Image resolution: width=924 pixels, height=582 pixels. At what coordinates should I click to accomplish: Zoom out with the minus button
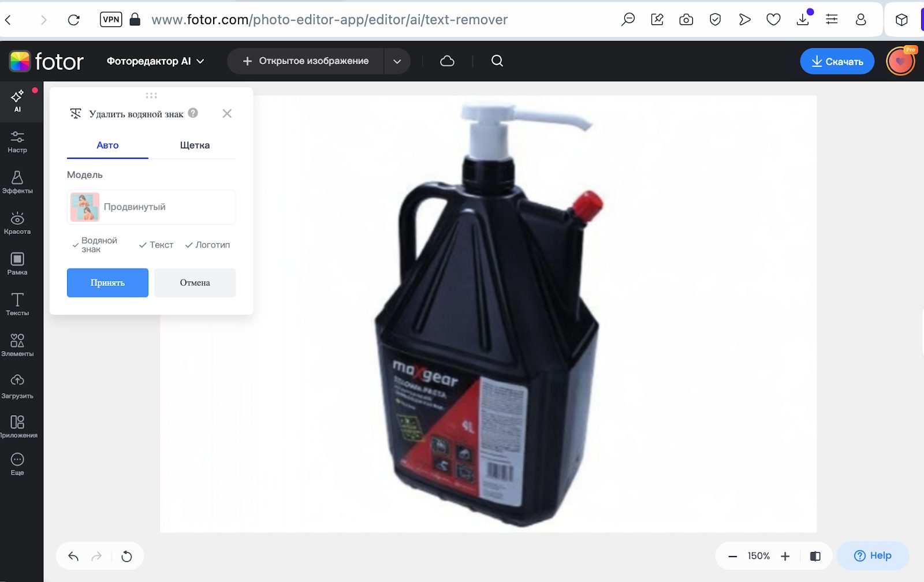point(732,557)
